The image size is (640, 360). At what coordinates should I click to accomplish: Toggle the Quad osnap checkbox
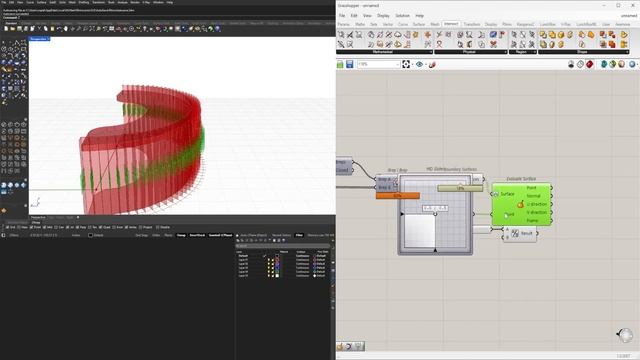click(x=101, y=227)
